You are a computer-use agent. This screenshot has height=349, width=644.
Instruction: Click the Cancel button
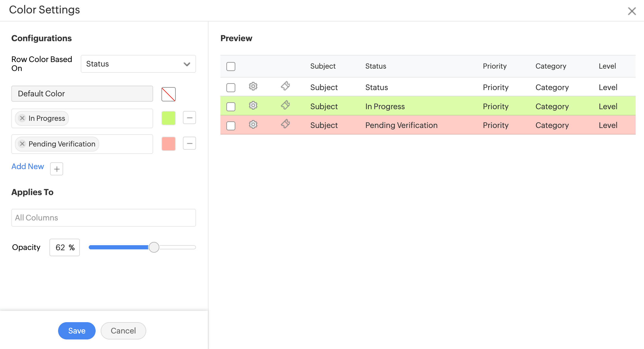tap(123, 331)
